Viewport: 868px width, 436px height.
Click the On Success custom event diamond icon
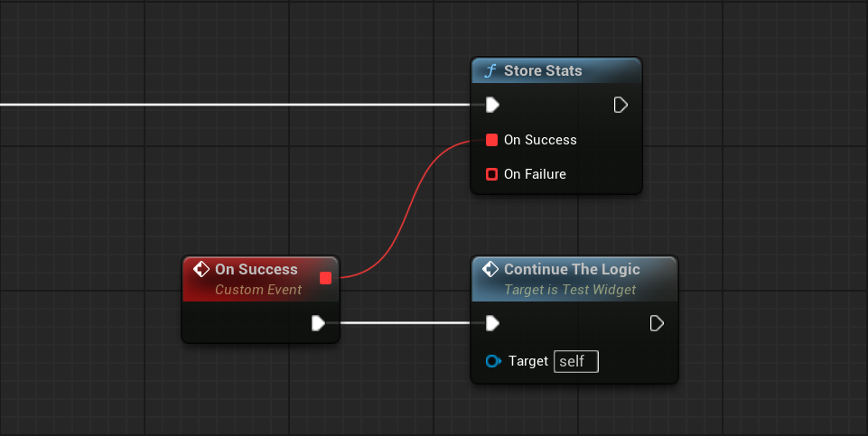point(201,269)
